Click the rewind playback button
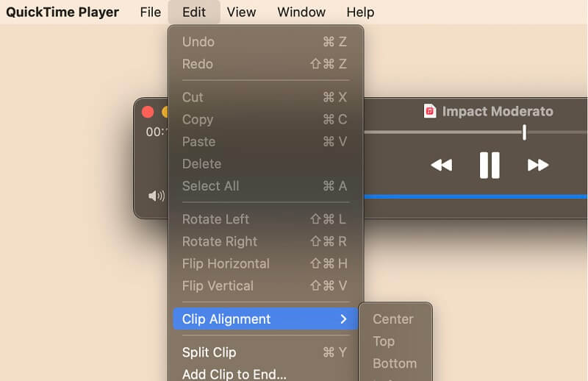This screenshot has height=381, width=588. (x=442, y=165)
